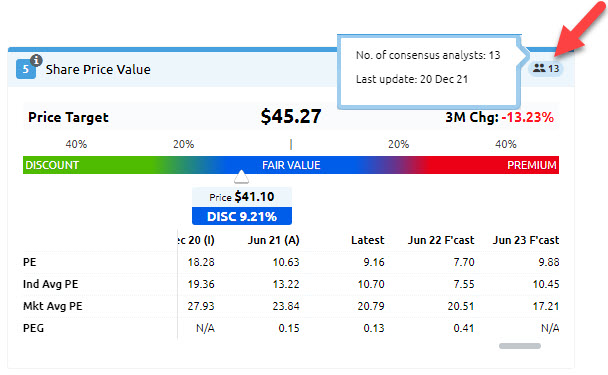Click the Ind Avg PE row label
The width and height of the screenshot is (608, 375).
(x=50, y=284)
